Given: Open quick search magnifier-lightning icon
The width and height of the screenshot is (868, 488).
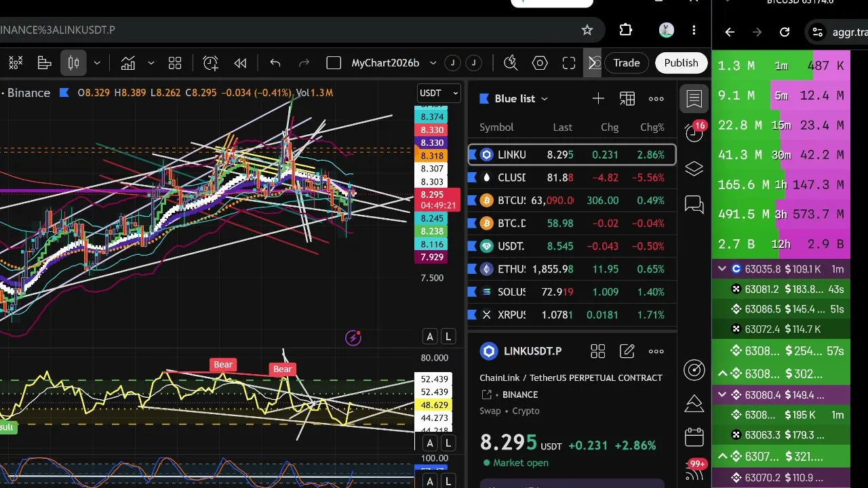Looking at the screenshot, I should tap(511, 63).
